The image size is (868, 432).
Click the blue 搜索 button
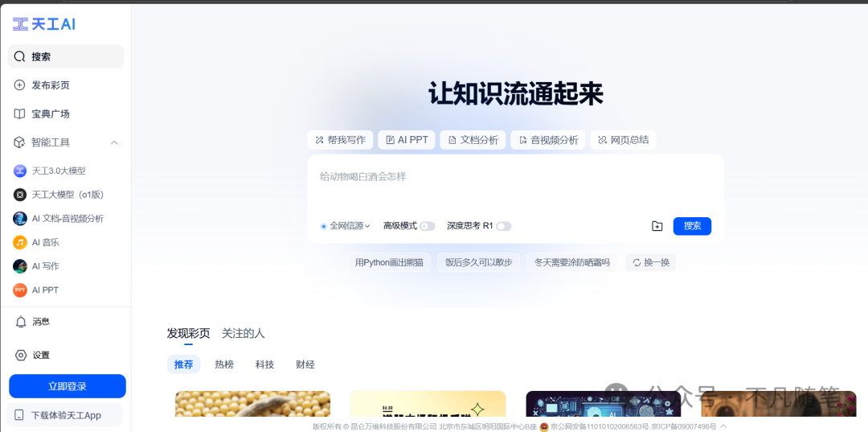click(x=692, y=226)
